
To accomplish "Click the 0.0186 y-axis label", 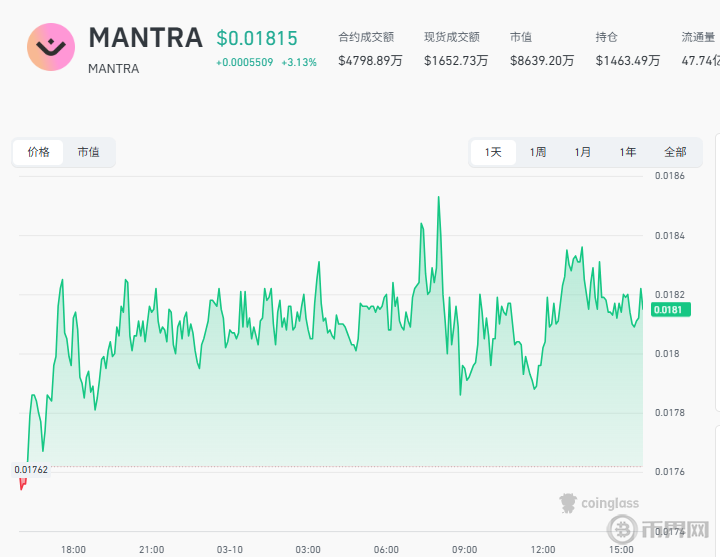I will tap(669, 176).
